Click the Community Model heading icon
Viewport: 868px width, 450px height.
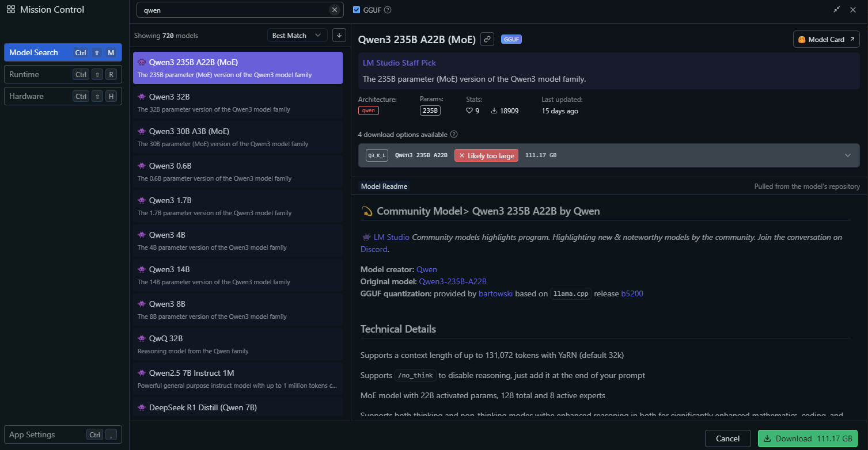pyautogui.click(x=367, y=211)
